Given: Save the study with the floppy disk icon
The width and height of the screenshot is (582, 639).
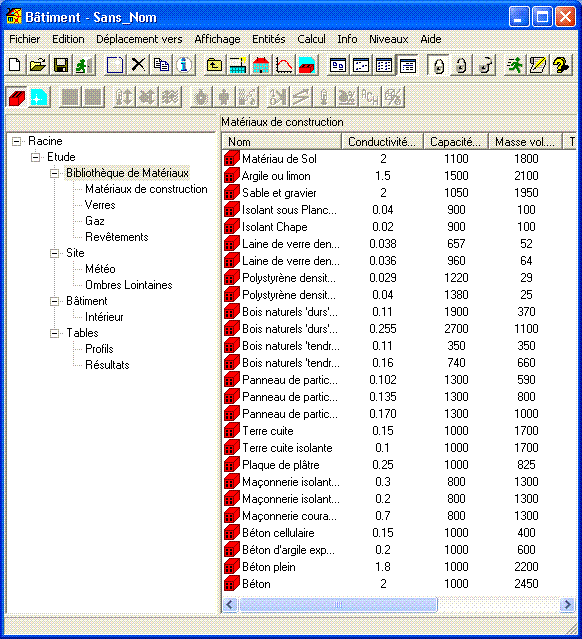Looking at the screenshot, I should tap(61, 65).
